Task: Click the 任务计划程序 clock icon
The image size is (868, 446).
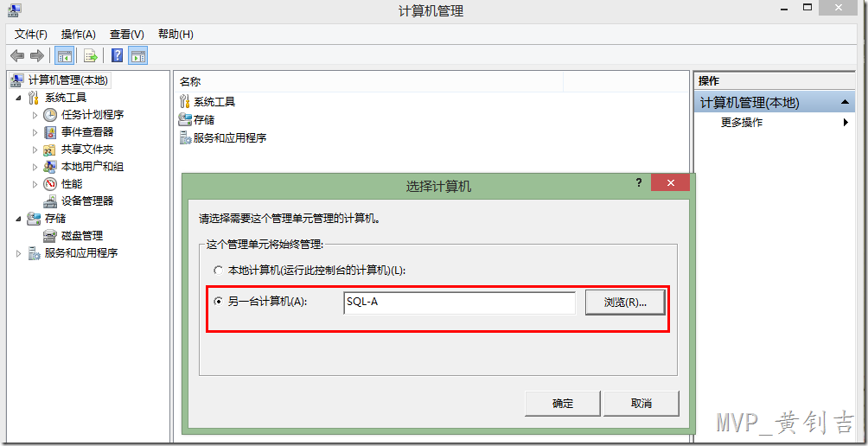Action: coord(50,115)
